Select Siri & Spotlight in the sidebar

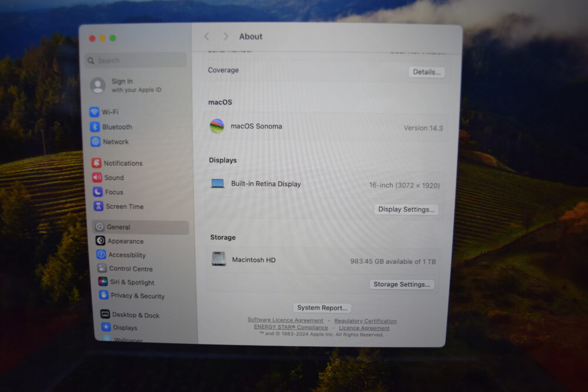[145, 282]
